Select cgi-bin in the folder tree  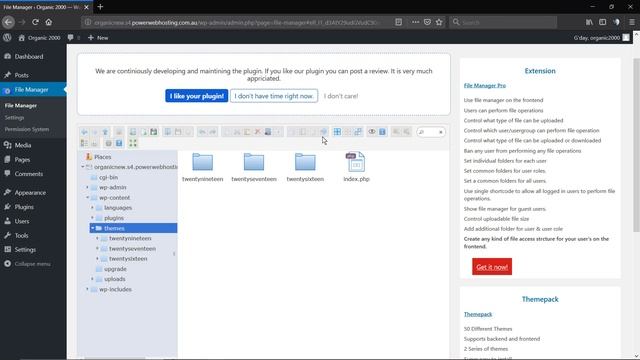tap(108, 177)
